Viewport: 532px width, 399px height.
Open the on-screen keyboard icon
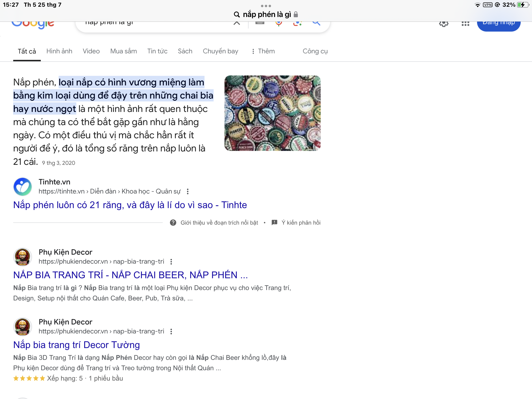[260, 23]
